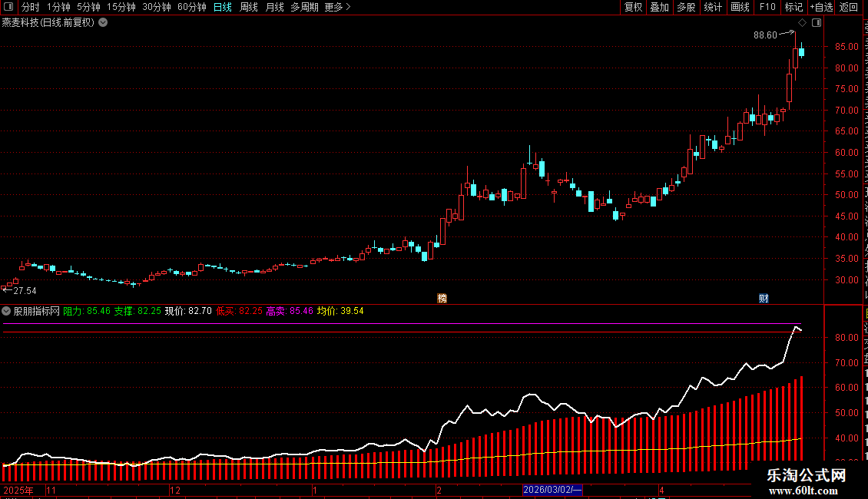Image resolution: width=868 pixels, height=499 pixels.
Task: Click the panel layout icon at top-left
Action: point(8,7)
